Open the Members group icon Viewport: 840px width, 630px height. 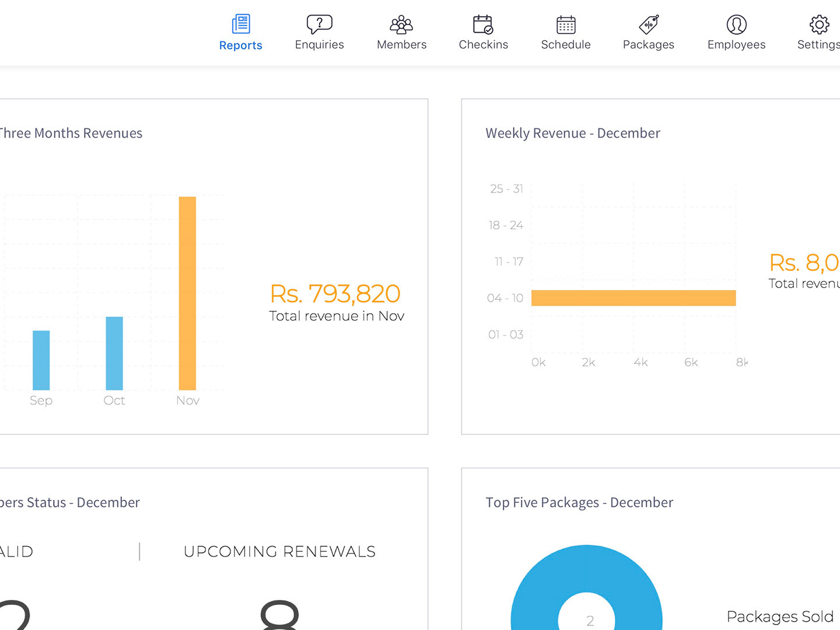point(401,24)
